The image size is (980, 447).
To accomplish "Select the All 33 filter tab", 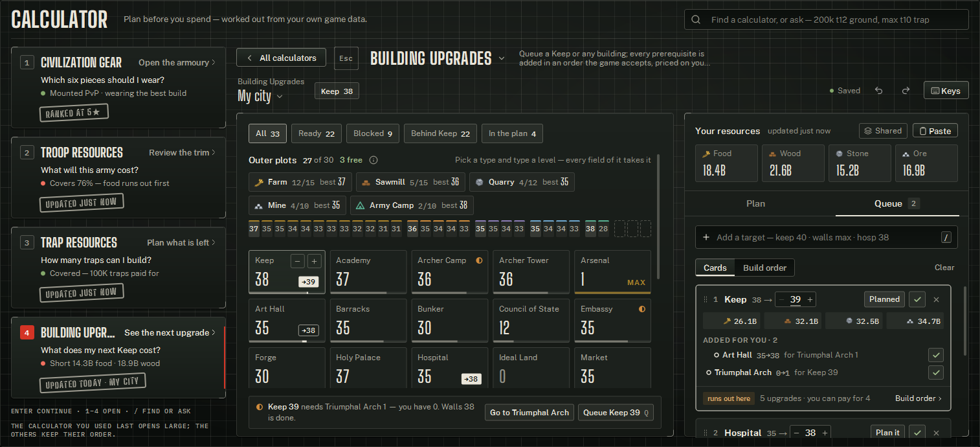I will 267,133.
